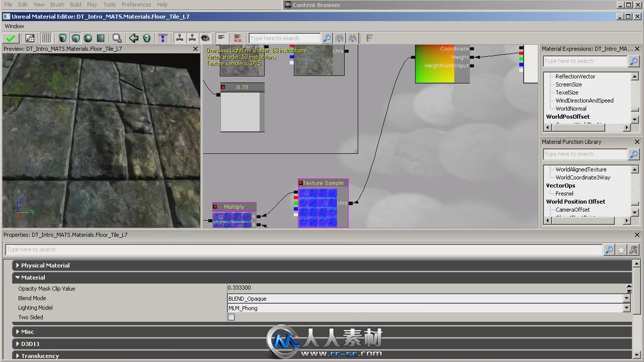Toggle the Two Sided checkbox
The image size is (644, 362).
(231, 317)
